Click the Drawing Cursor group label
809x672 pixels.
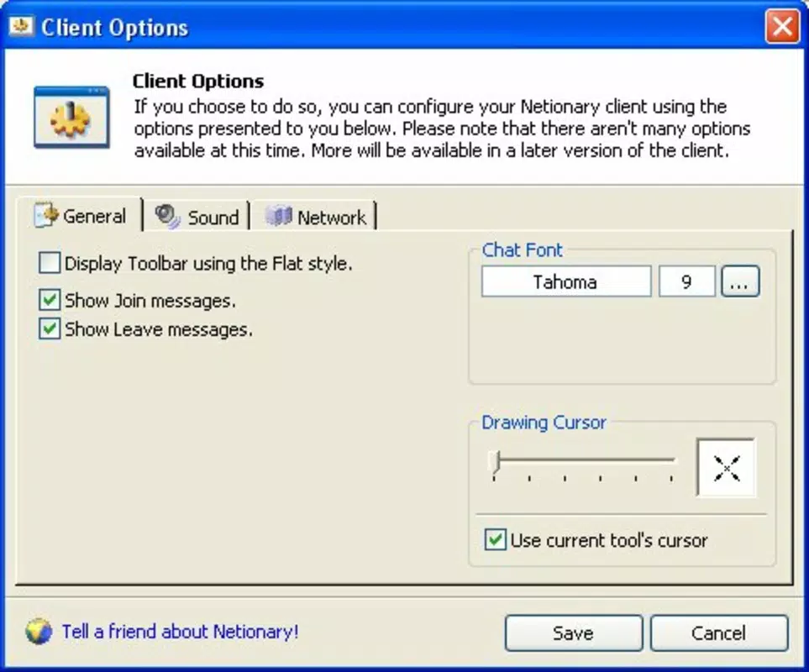tap(544, 423)
